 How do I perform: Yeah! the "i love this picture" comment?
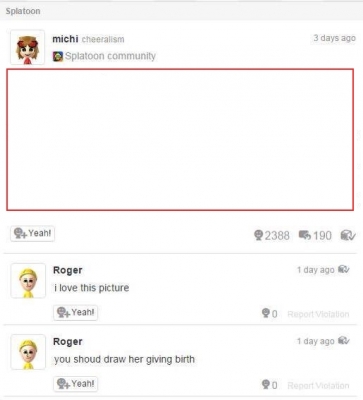pyautogui.click(x=75, y=313)
